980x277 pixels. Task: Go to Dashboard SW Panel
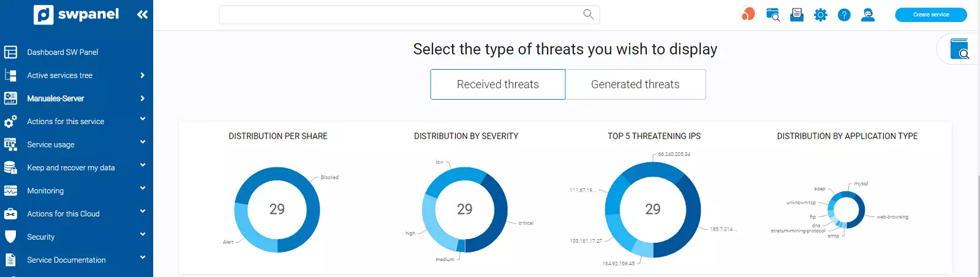62,53
